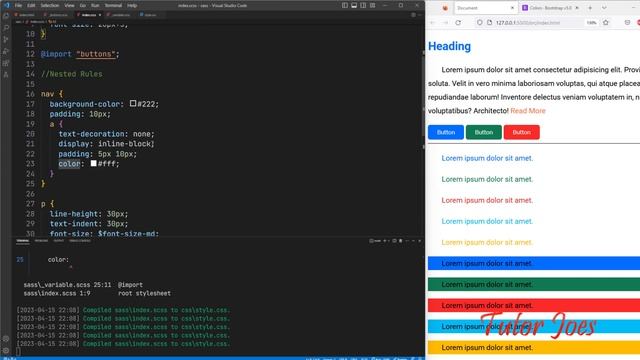The width and height of the screenshot is (640, 360).
Task: Click the kill terminal trash icon
Action: pos(401,241)
